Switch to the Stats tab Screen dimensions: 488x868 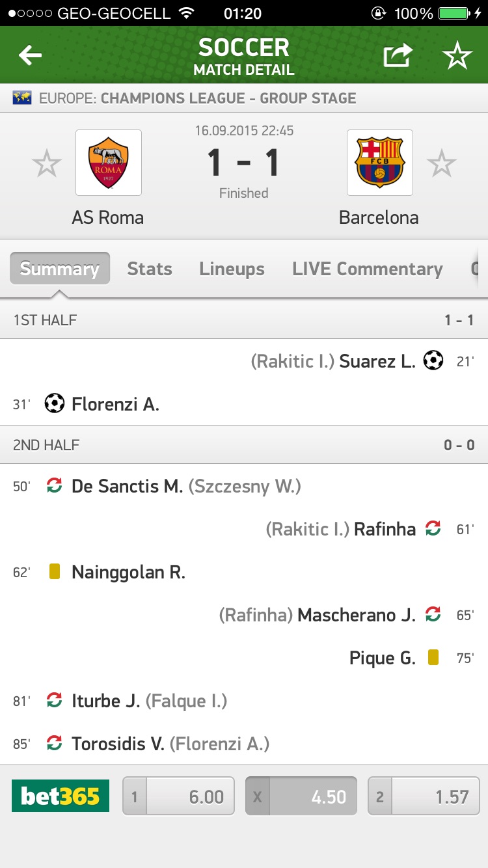click(150, 269)
